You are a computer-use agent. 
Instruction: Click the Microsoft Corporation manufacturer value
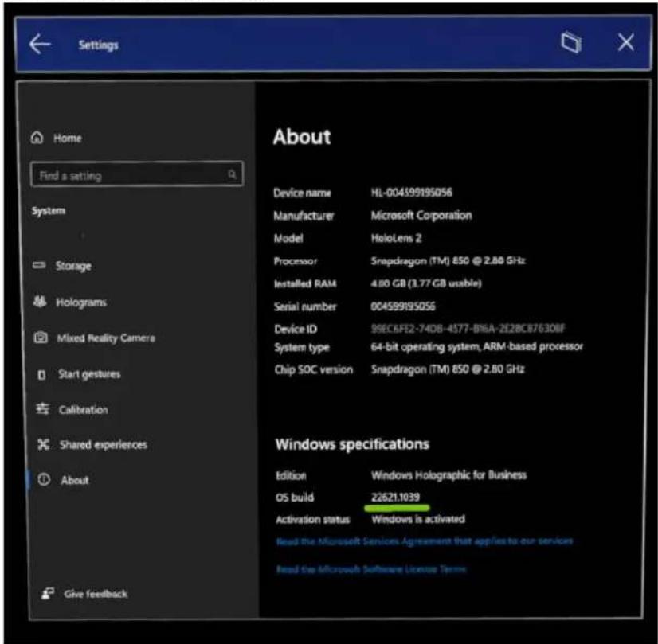[x=421, y=215]
